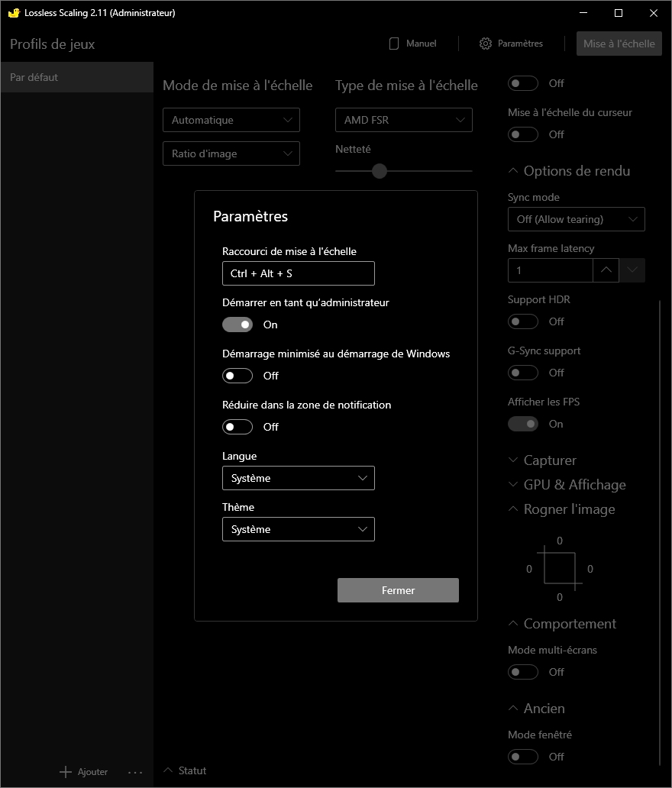
Task: Click the right panel vertical scrollbar
Action: [660, 533]
